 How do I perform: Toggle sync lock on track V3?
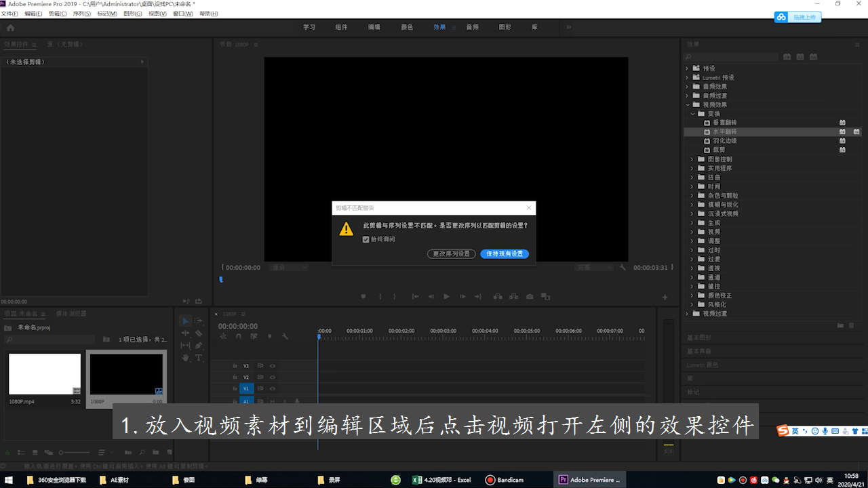click(x=260, y=366)
